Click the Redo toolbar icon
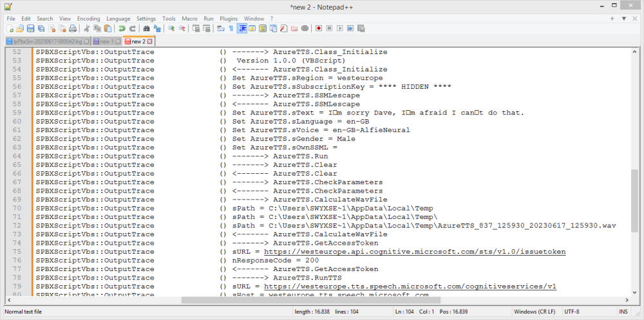The image size is (644, 320). (x=133, y=28)
